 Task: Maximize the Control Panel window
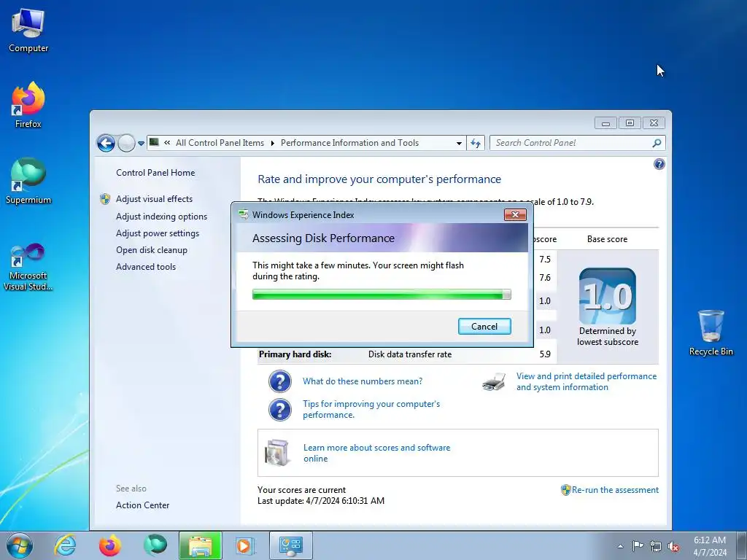tap(630, 122)
